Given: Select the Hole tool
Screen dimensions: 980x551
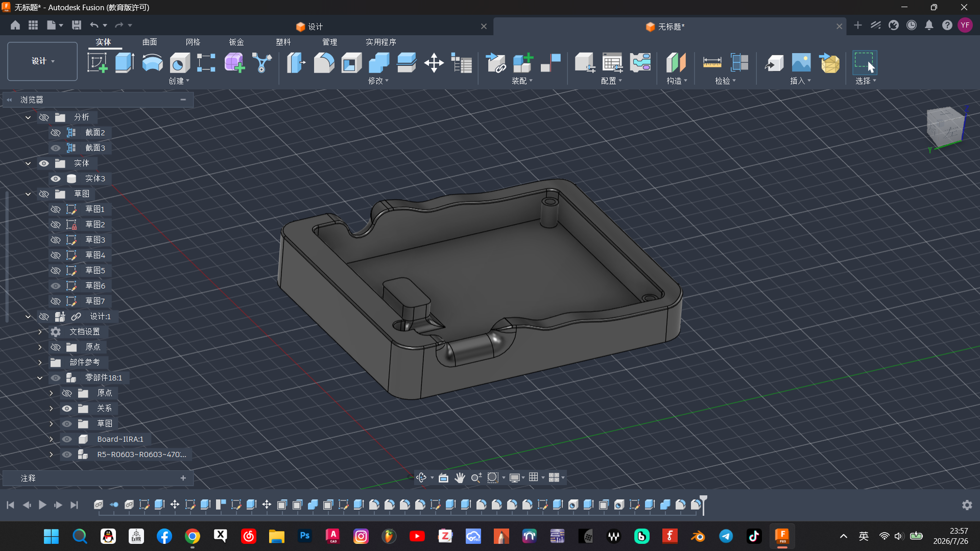Looking at the screenshot, I should click(179, 63).
